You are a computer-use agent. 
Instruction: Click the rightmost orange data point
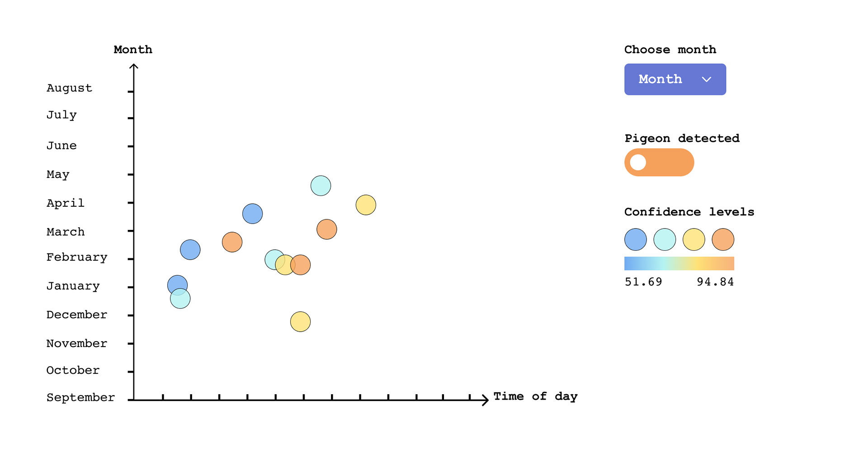point(326,229)
